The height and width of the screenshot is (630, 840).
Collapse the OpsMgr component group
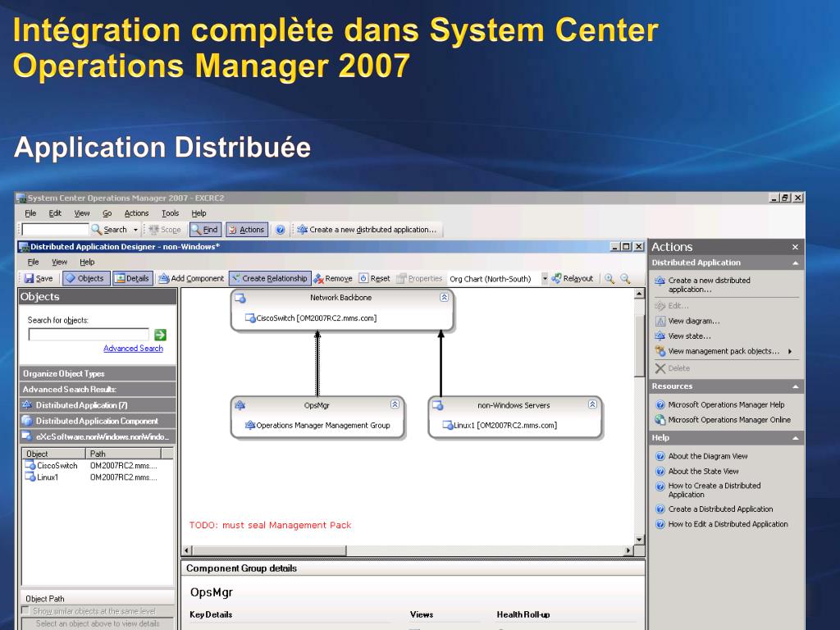coord(395,404)
